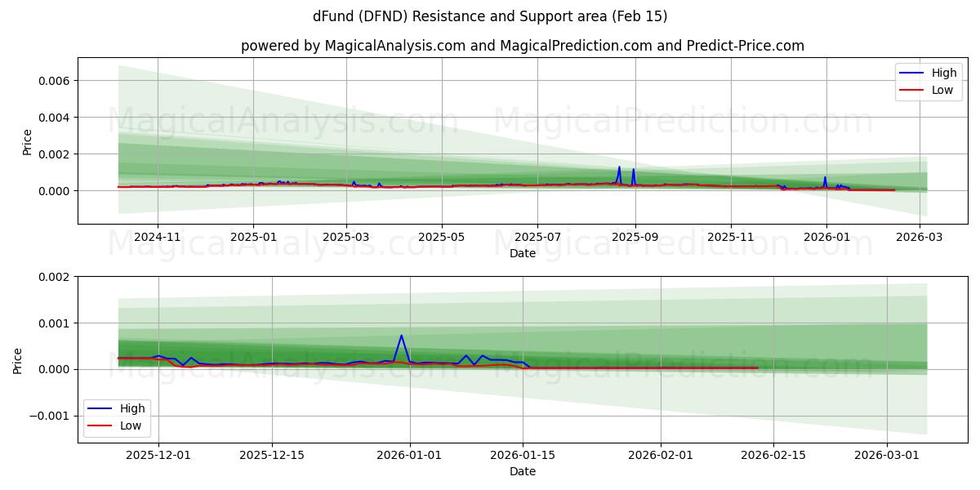Click the '2025-12-15' tick label
The width and height of the screenshot is (980, 490).
pos(271,455)
